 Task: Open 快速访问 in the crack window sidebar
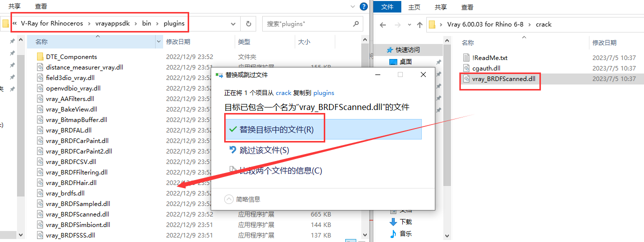coord(407,50)
